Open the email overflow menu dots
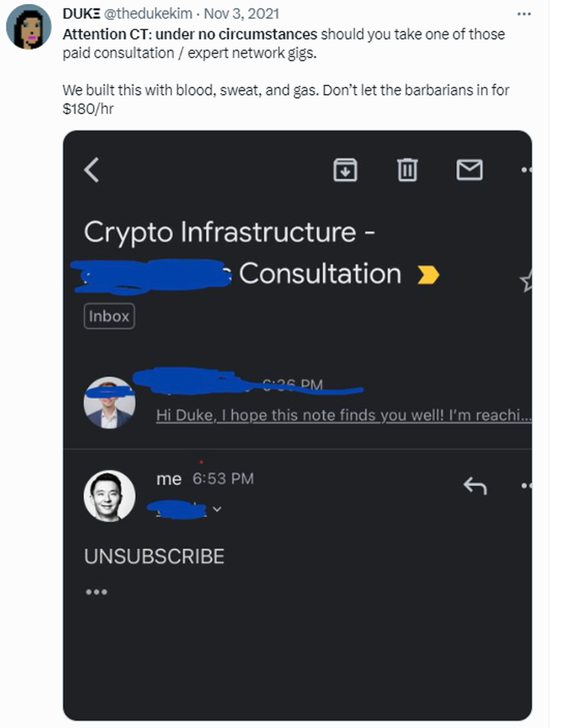The width and height of the screenshot is (563, 728). (x=527, y=170)
